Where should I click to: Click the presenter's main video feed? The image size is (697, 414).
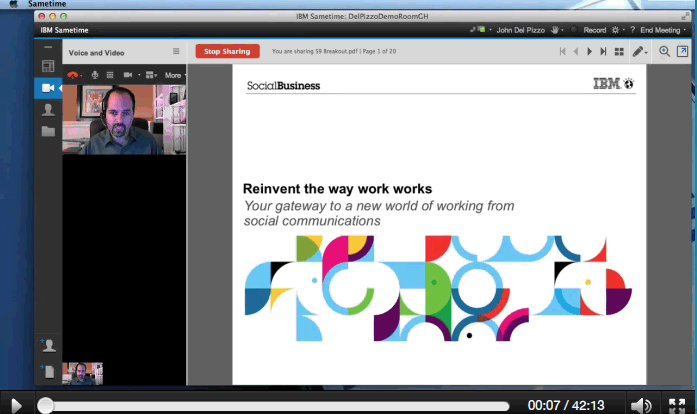tap(124, 120)
